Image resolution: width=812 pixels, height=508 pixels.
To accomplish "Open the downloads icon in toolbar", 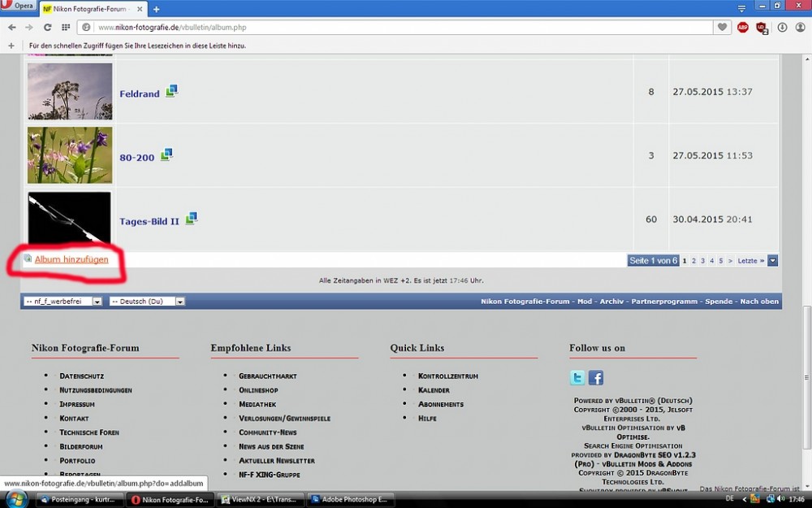I will tap(782, 27).
